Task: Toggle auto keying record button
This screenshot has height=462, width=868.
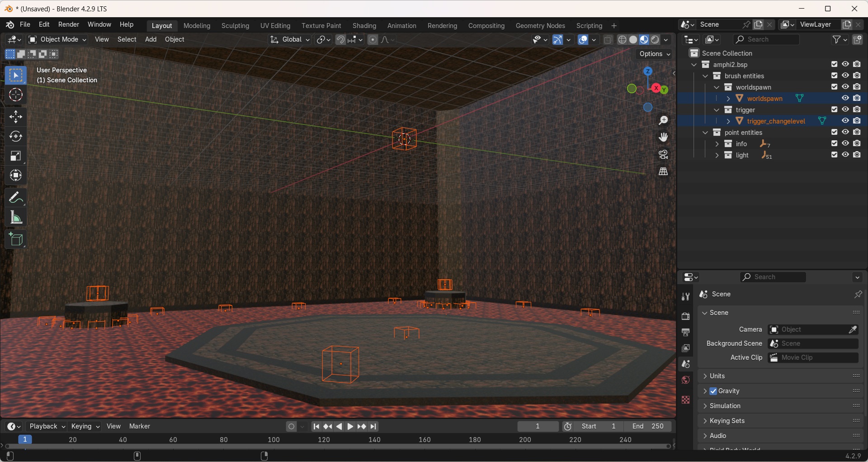Action: pyautogui.click(x=292, y=427)
